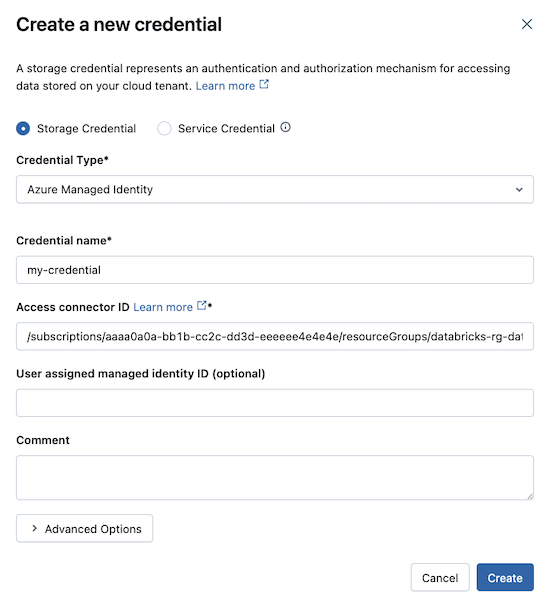Click the Cancel button

(440, 577)
